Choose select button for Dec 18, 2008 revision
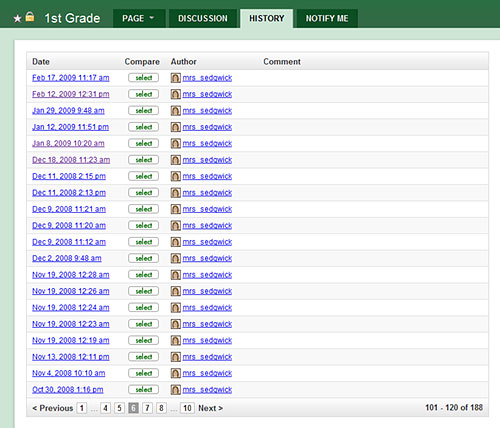This screenshot has width=500, height=428. tap(143, 160)
